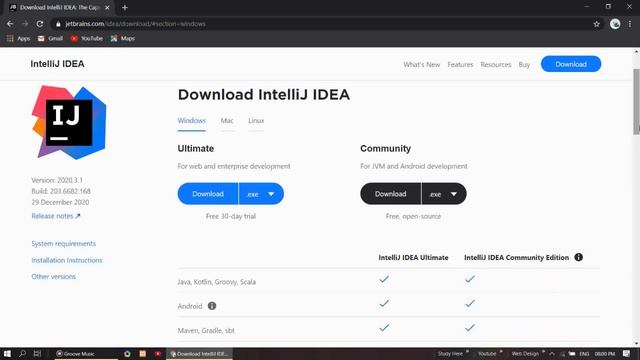The width and height of the screenshot is (640, 360).
Task: Click Build: 203.6682.168 text
Action: pyautogui.click(x=61, y=191)
